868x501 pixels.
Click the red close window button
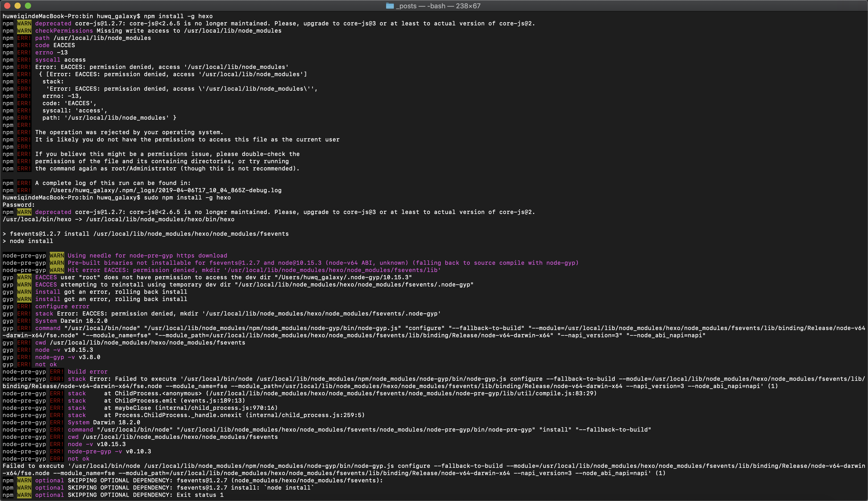pos(7,5)
